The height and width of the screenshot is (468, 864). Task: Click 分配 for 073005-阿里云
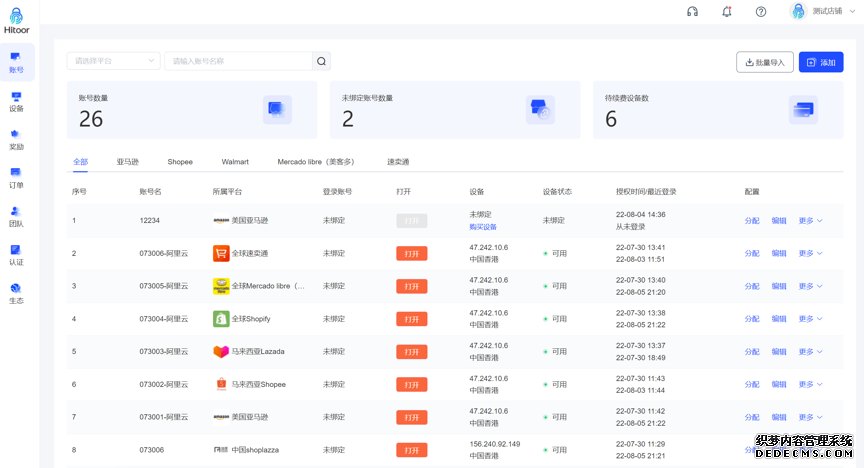click(752, 286)
